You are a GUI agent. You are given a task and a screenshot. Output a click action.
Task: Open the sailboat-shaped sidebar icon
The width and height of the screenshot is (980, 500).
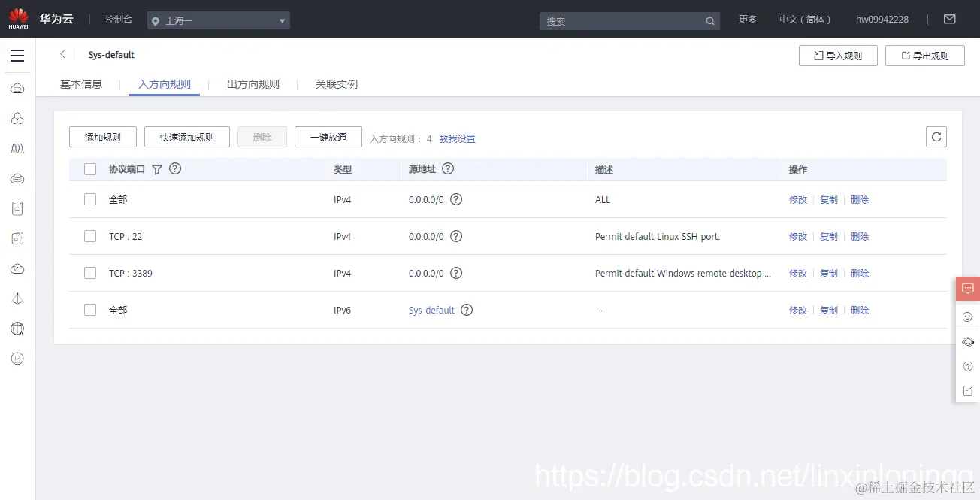point(17,298)
